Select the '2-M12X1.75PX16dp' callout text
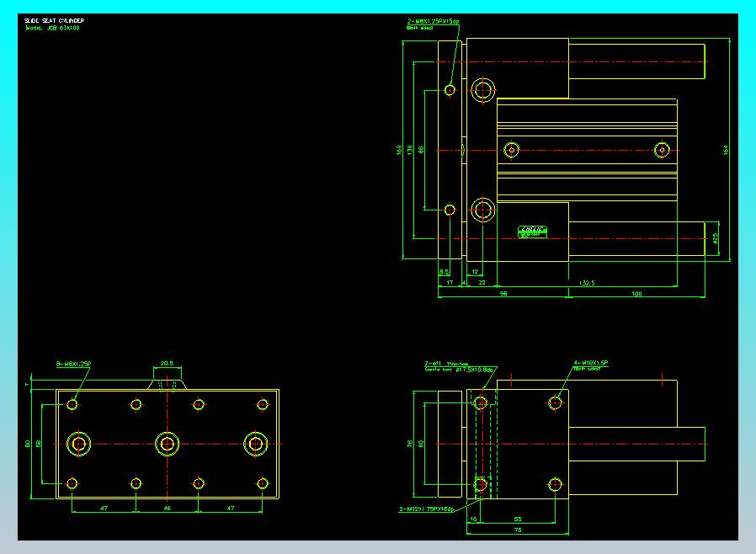Viewport: 756px width, 554px height. click(x=426, y=509)
